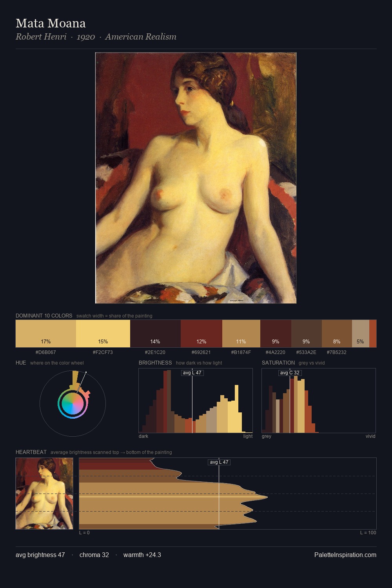Click the 'light' brightness axis label
This screenshot has height=588, width=392.
point(248,436)
